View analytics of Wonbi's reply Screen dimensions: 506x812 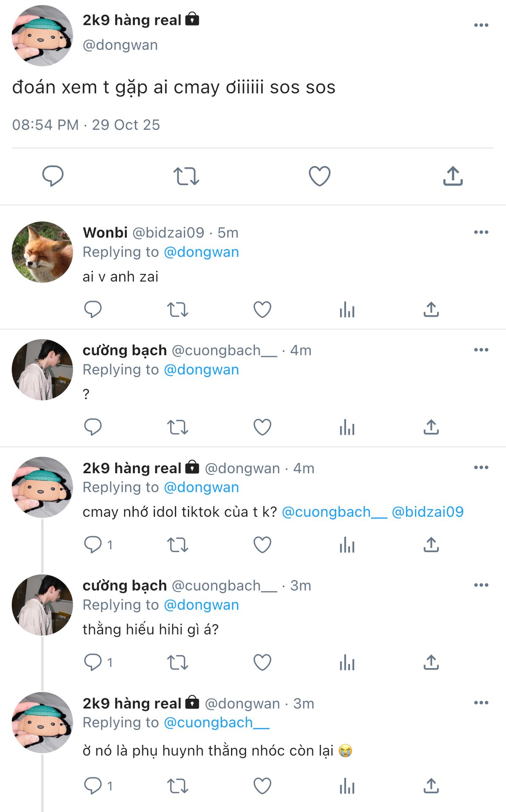pos(347,310)
